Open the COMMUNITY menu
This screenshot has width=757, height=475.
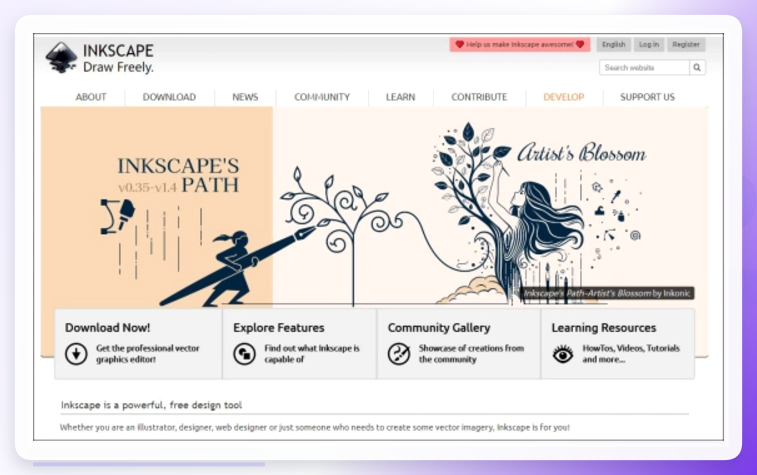click(x=322, y=97)
